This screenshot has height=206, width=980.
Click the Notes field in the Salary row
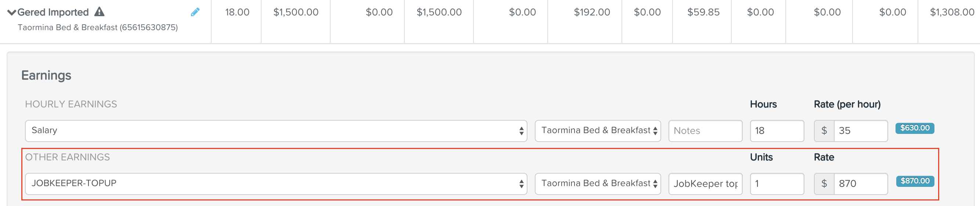(705, 131)
